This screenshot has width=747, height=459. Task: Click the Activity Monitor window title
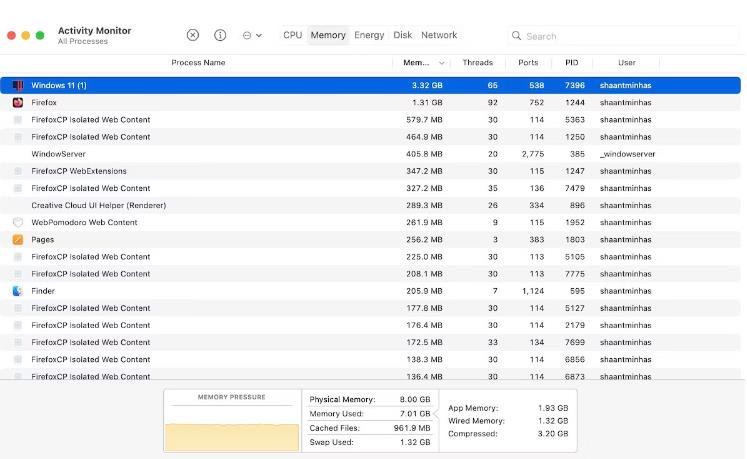[x=94, y=31]
